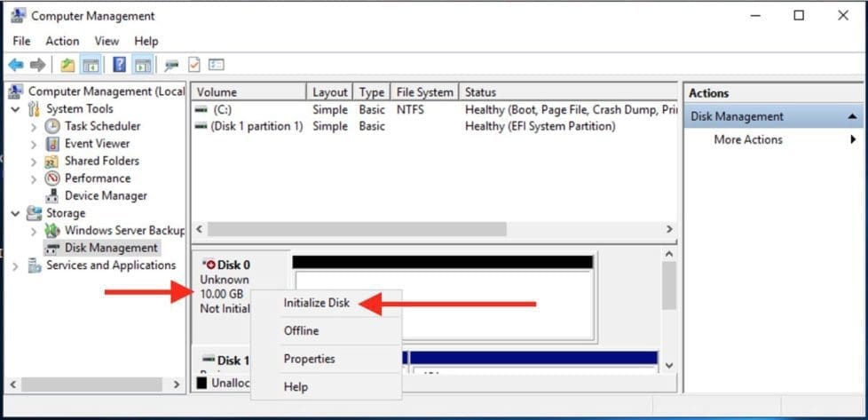Toggle the Show/Hide Console Tree toolbar icon
The width and height of the screenshot is (868, 420).
pos(91,65)
